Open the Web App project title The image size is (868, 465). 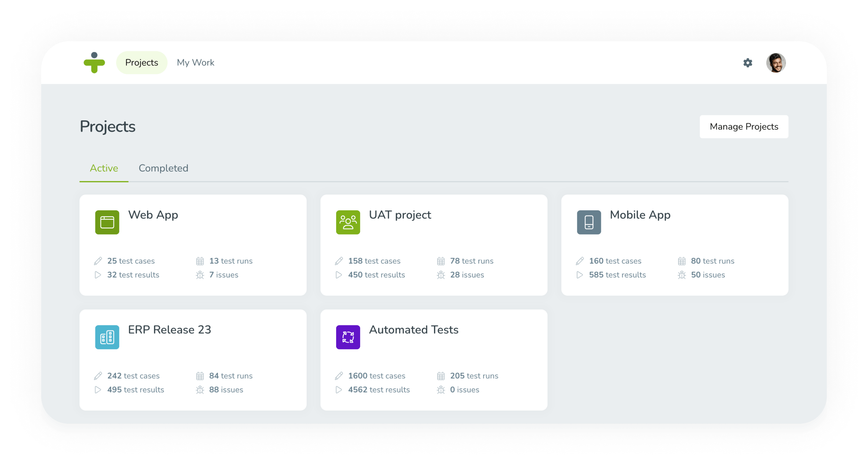153,215
